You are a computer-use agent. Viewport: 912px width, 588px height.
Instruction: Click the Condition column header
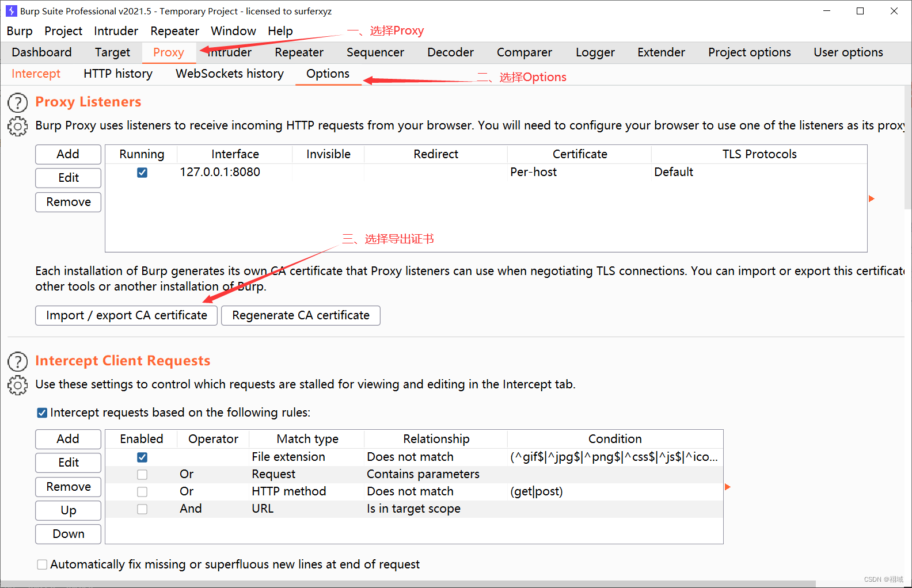click(615, 439)
